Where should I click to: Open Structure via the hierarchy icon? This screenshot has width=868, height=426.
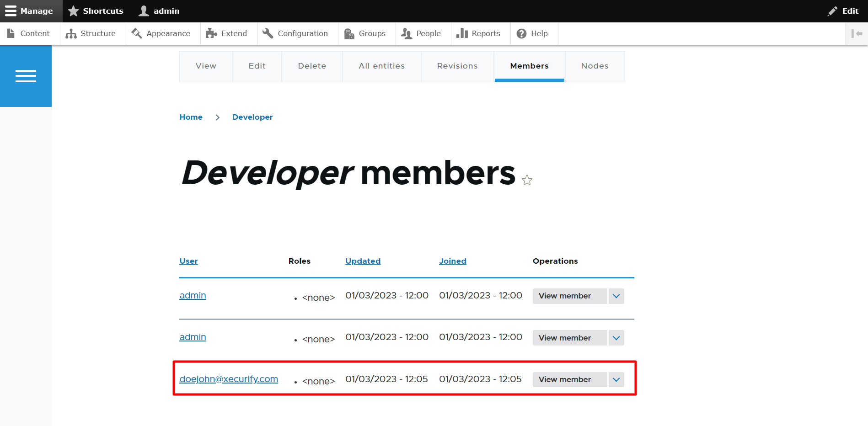(x=71, y=33)
